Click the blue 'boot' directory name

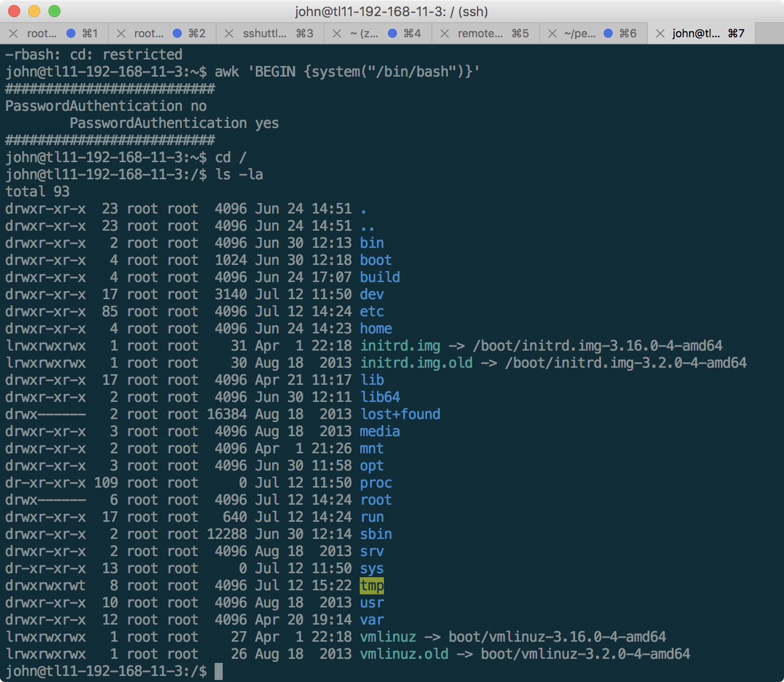(376, 260)
